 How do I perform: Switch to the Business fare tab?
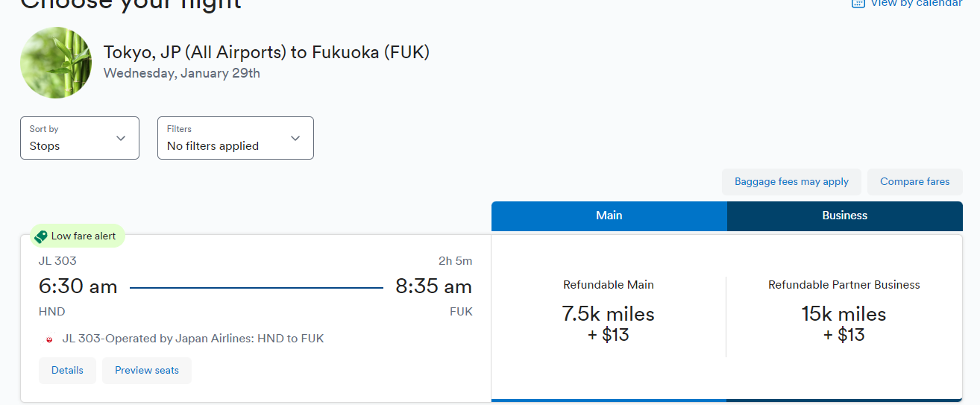[845, 216]
